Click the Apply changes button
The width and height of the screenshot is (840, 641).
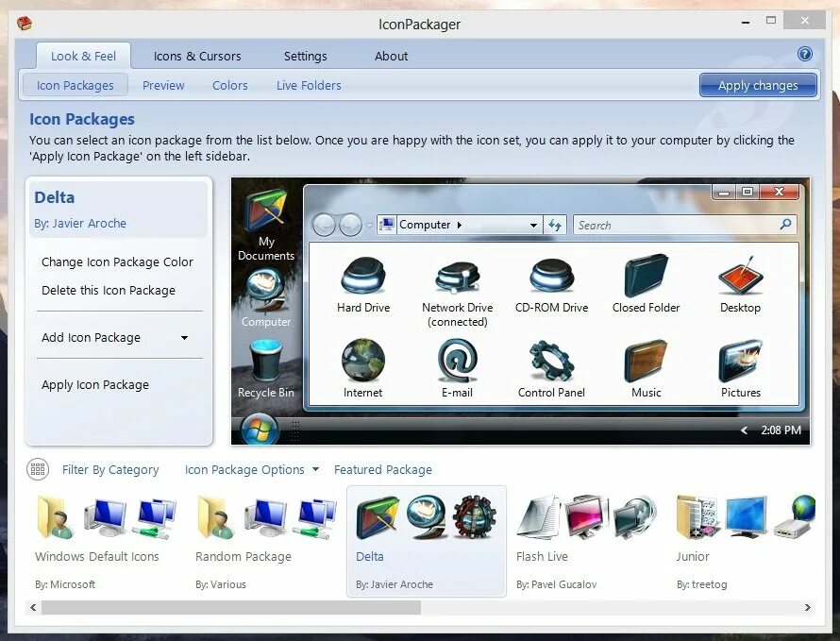tap(758, 86)
